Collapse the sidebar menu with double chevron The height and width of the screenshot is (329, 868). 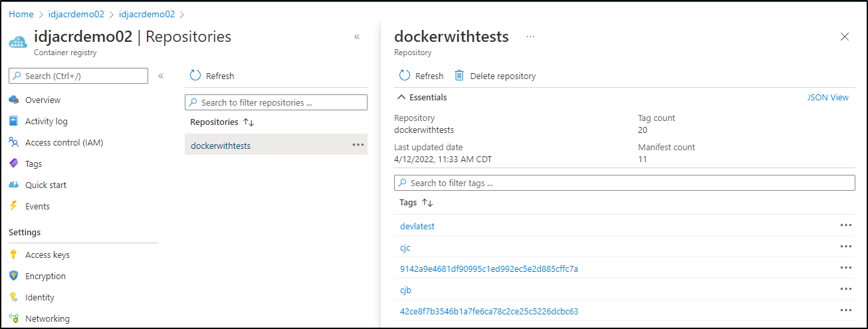point(161,76)
